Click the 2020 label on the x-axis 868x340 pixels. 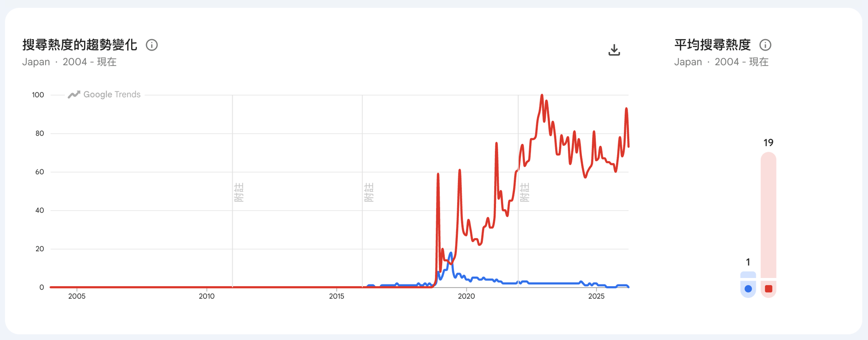pyautogui.click(x=467, y=296)
